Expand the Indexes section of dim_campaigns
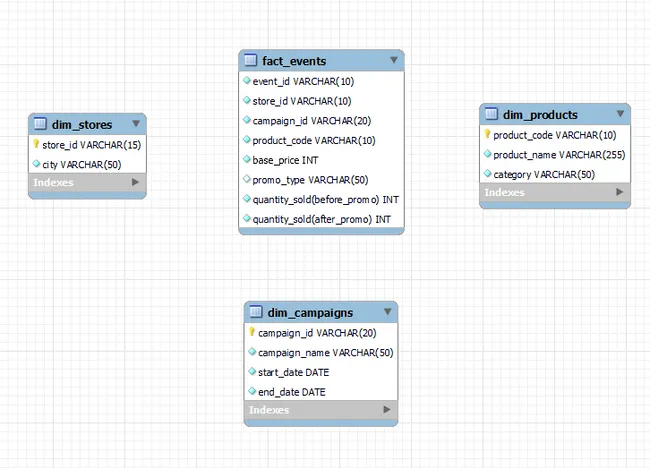This screenshot has height=468, width=650. click(386, 410)
